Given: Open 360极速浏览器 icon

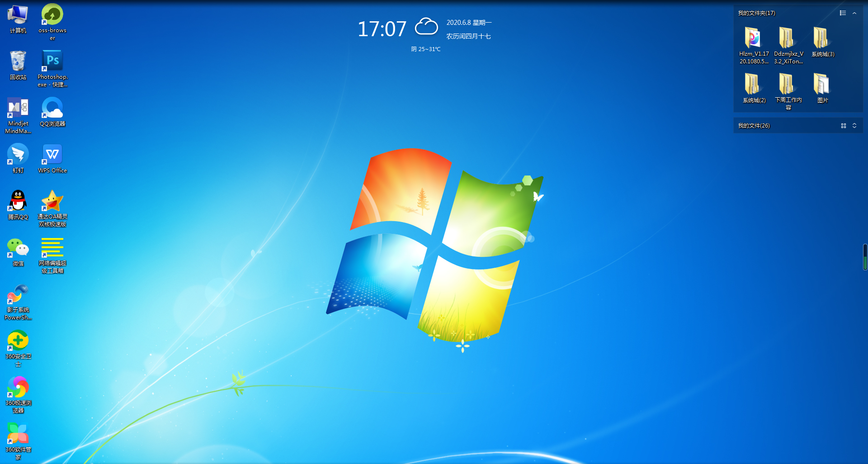Looking at the screenshot, I should [x=18, y=395].
